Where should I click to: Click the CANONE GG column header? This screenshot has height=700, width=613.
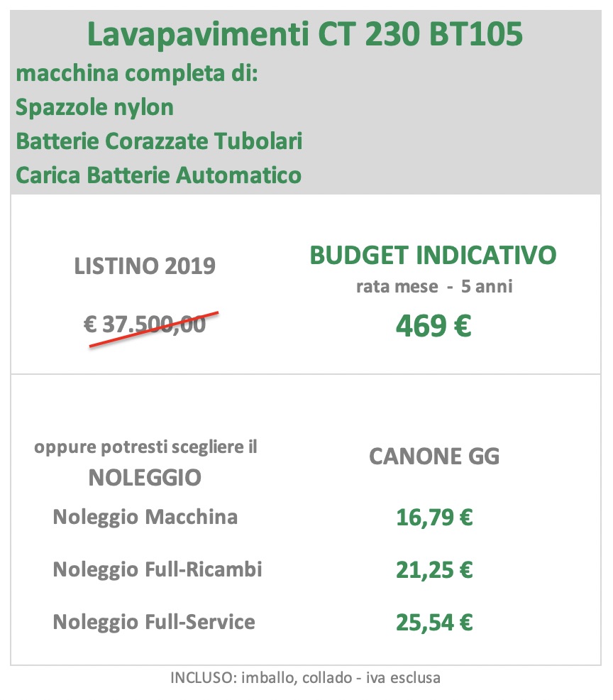tap(434, 456)
